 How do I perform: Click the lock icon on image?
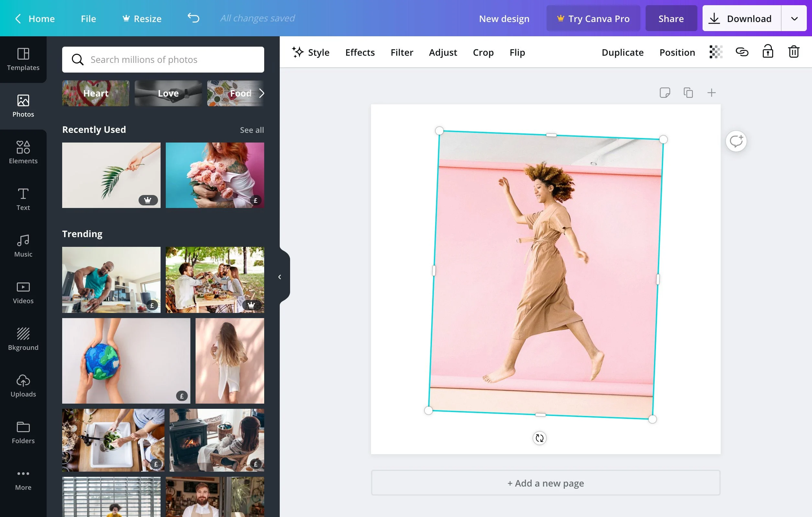[x=768, y=52]
